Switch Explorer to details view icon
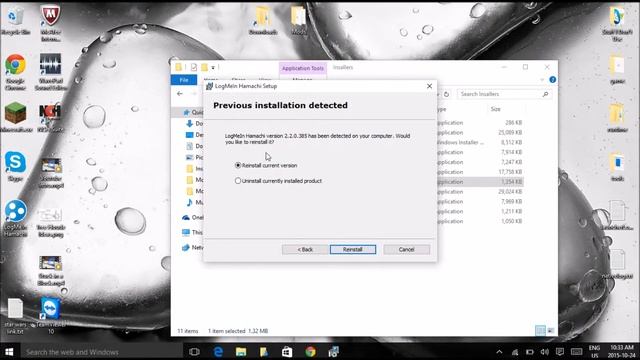Viewport: 640px width, 360px height. click(x=540, y=331)
